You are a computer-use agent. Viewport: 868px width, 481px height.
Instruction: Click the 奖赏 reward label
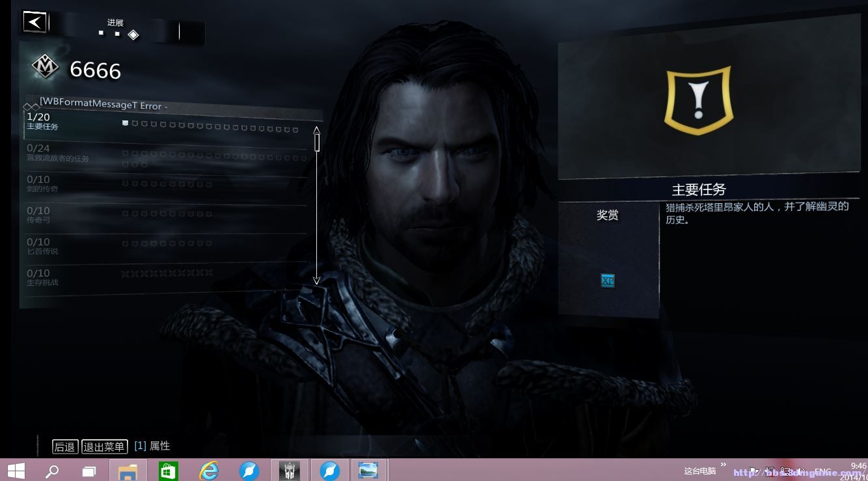pyautogui.click(x=607, y=215)
